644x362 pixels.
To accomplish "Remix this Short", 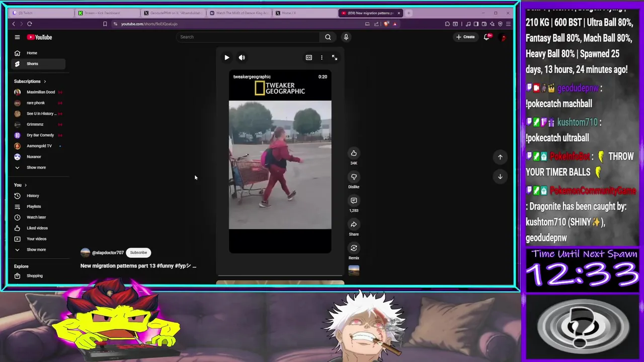I will click(x=354, y=248).
